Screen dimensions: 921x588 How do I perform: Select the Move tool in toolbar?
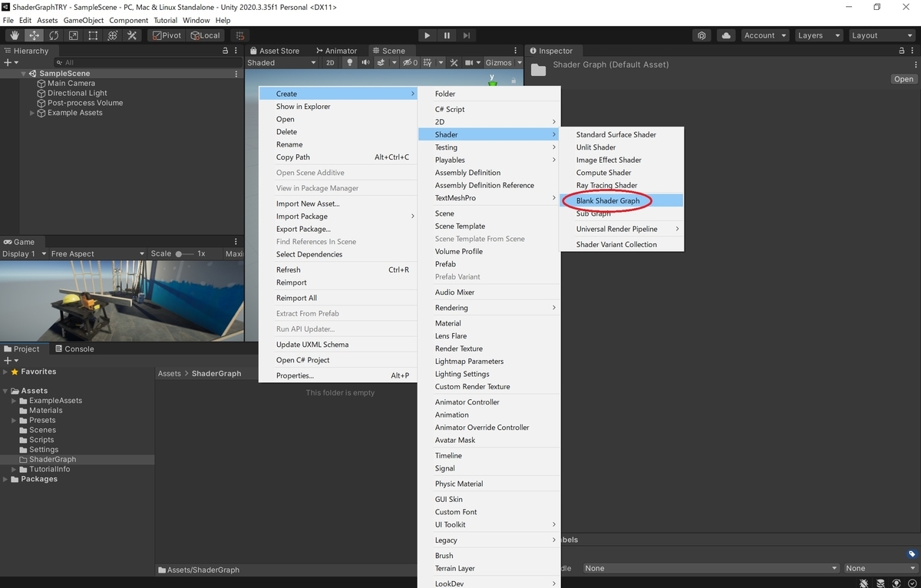[x=35, y=35]
